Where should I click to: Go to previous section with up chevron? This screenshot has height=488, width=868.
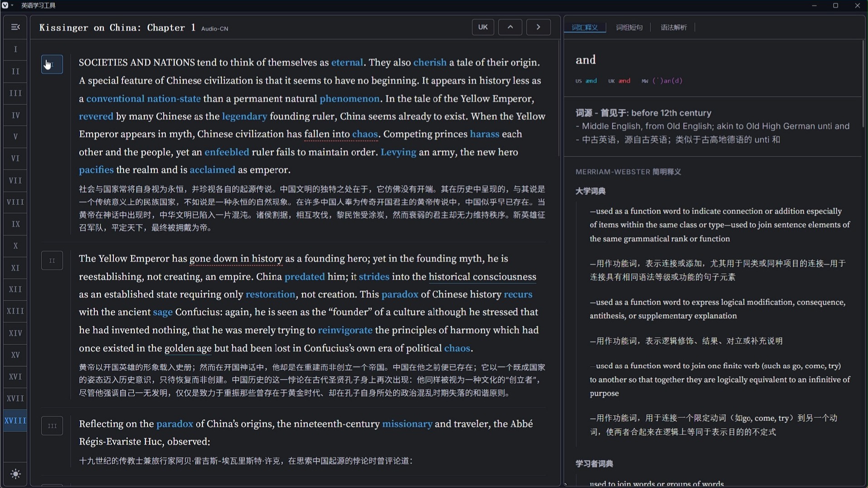(510, 27)
